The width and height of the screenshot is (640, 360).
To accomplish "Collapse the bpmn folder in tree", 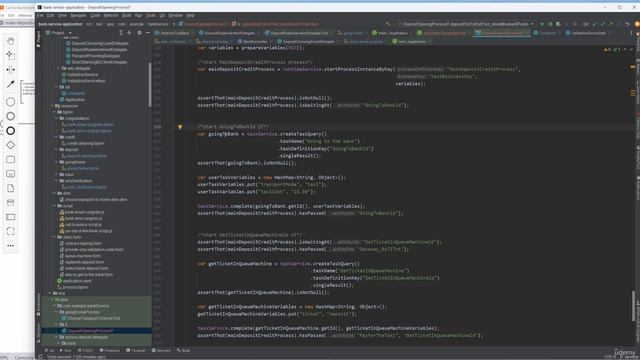I will pyautogui.click(x=54, y=112).
